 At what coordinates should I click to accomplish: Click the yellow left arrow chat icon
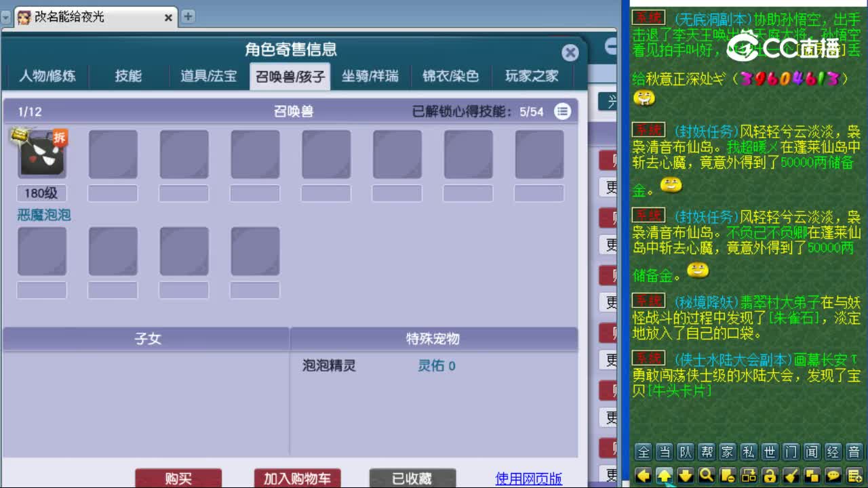pyautogui.click(x=644, y=475)
